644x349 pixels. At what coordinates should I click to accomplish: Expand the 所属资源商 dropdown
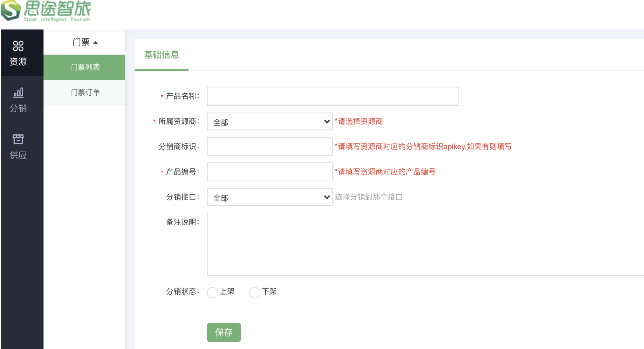(x=269, y=122)
